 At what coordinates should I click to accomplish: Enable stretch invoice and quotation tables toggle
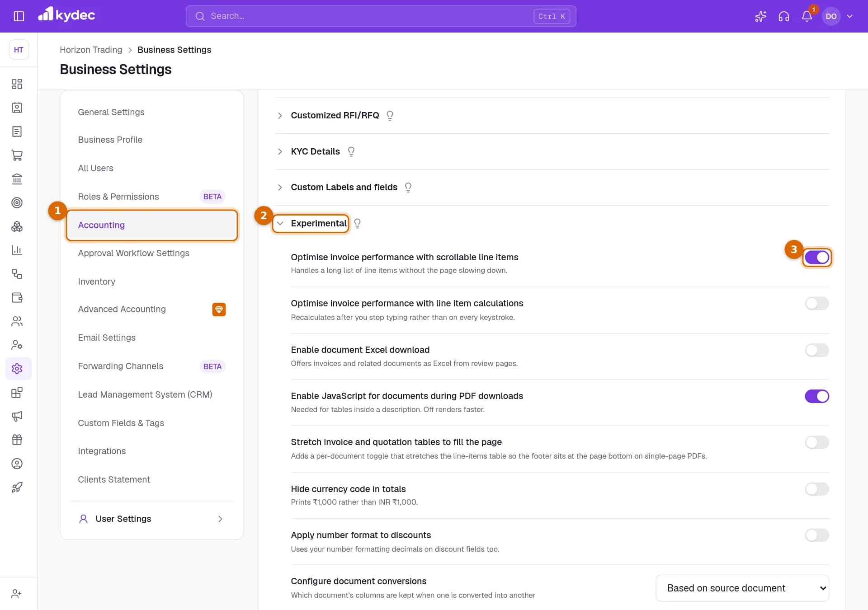tap(817, 442)
